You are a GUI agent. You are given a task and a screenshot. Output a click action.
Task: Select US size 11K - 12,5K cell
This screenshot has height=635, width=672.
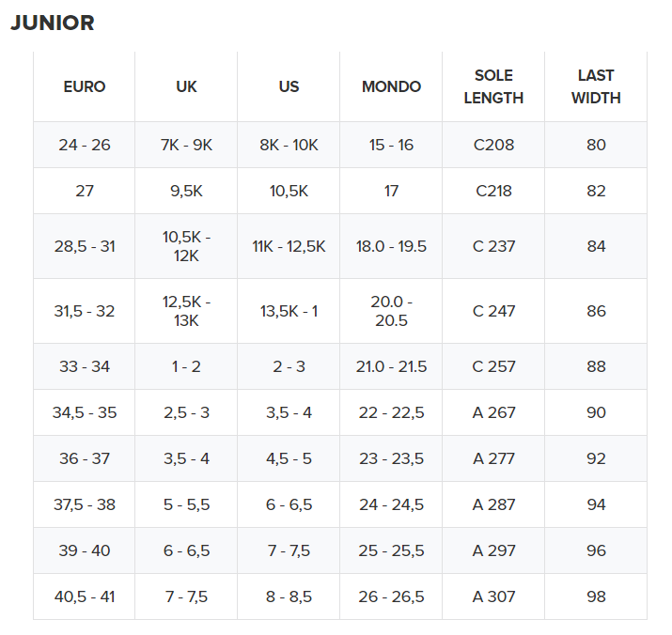coord(289,246)
